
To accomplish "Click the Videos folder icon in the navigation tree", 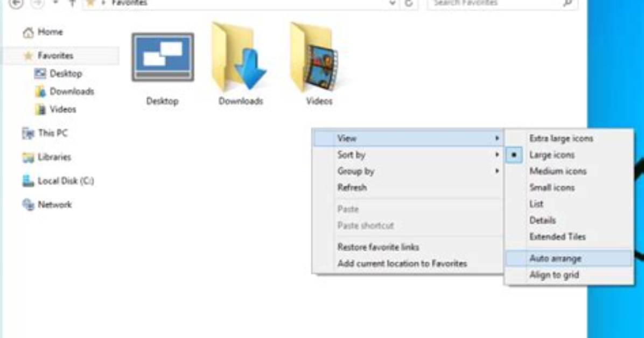I will 40,110.
